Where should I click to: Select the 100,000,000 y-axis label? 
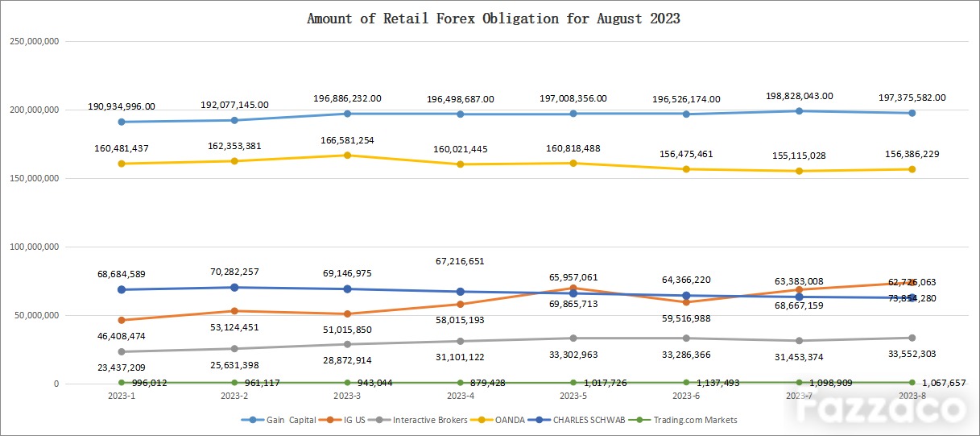click(33, 247)
